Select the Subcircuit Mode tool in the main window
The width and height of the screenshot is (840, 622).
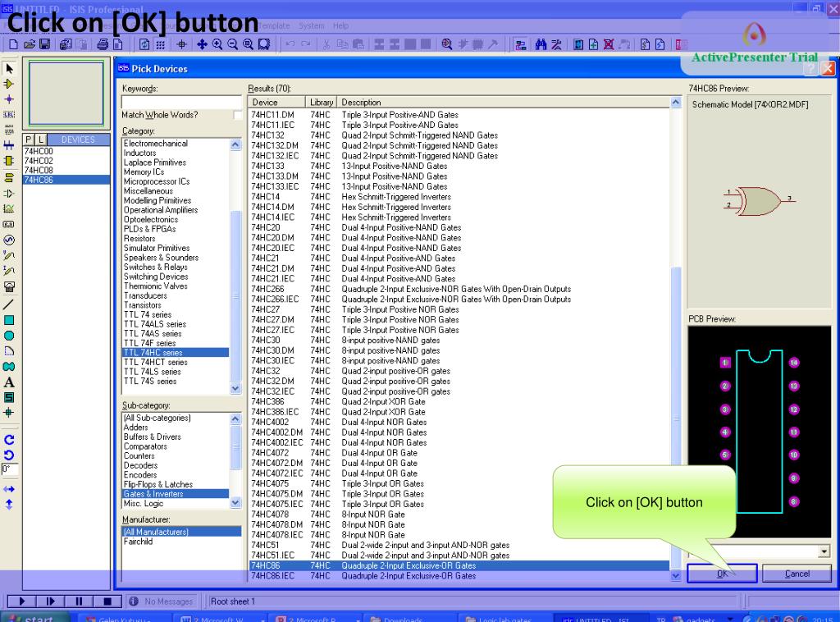(9, 161)
